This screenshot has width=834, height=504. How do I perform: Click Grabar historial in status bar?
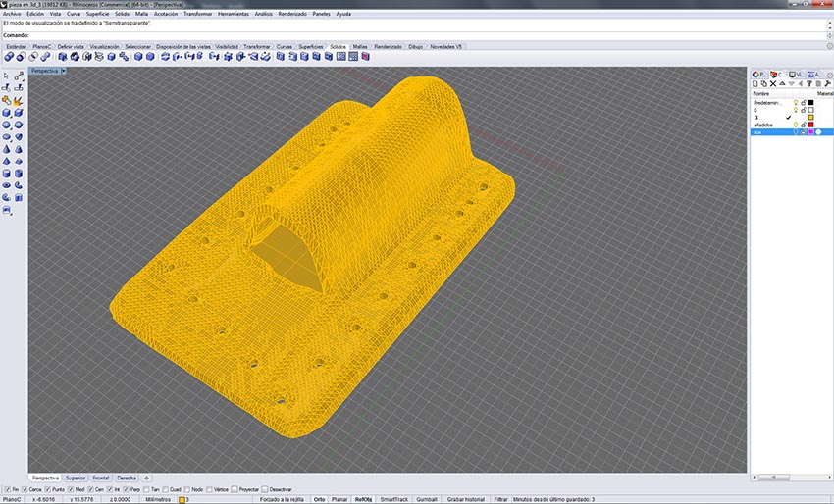pyautogui.click(x=465, y=500)
